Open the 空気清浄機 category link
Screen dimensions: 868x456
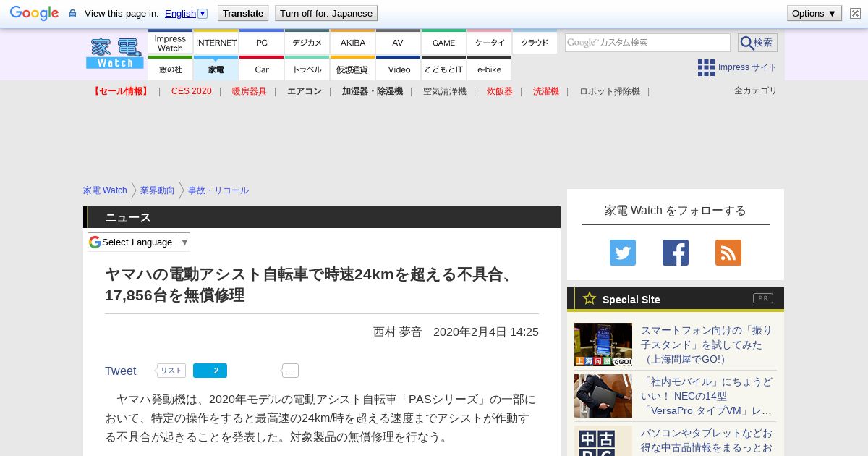(x=445, y=91)
